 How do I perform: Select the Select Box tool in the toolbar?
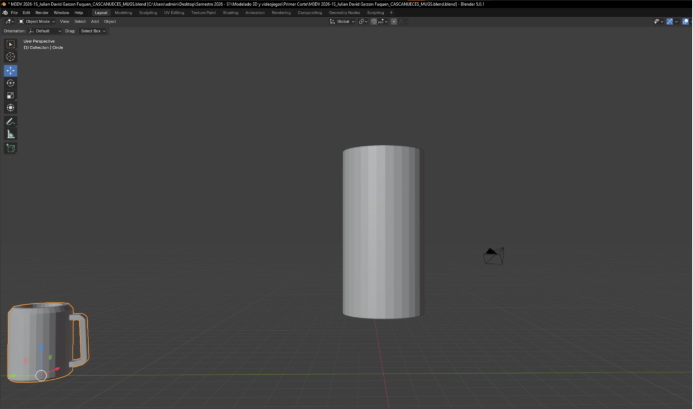(x=11, y=45)
